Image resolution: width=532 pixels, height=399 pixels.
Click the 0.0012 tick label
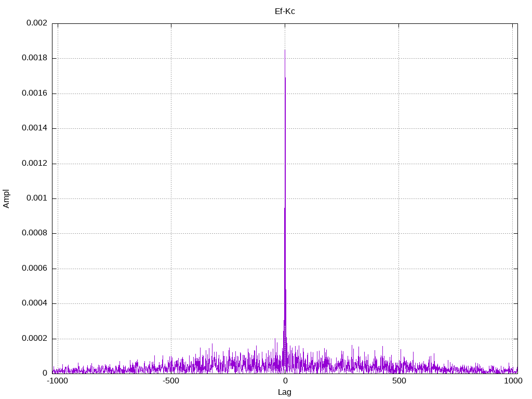pos(34,164)
